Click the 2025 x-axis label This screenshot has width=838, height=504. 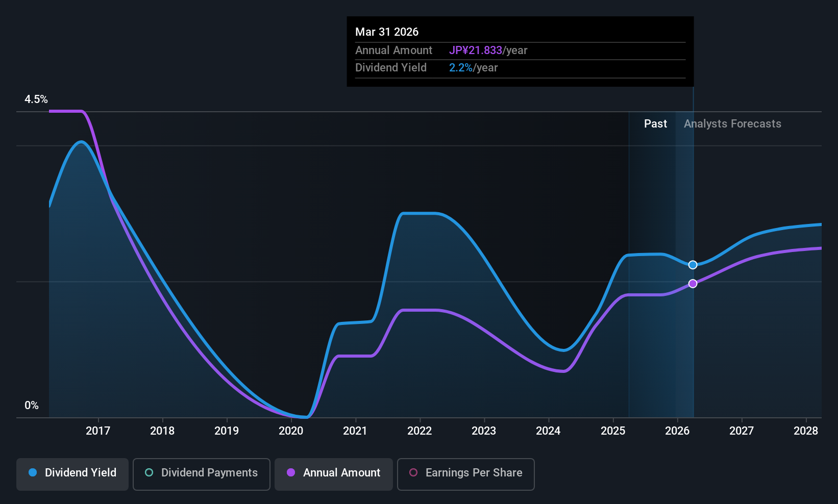pyautogui.click(x=613, y=431)
